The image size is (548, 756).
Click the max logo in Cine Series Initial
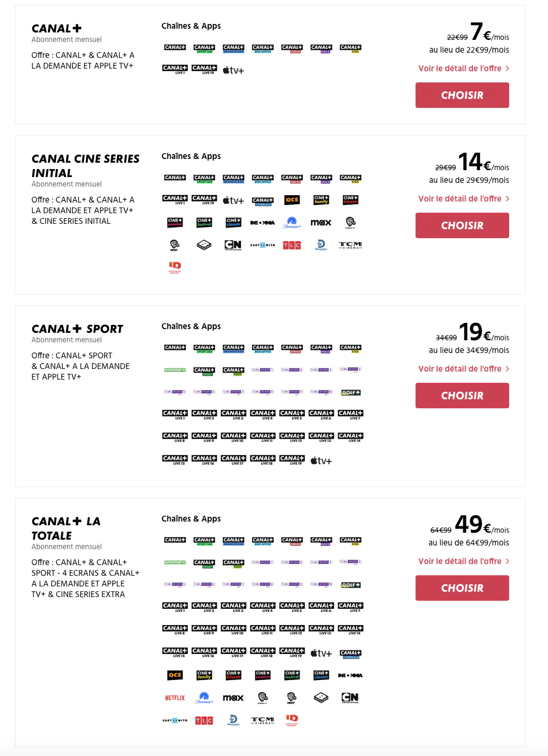pos(321,223)
